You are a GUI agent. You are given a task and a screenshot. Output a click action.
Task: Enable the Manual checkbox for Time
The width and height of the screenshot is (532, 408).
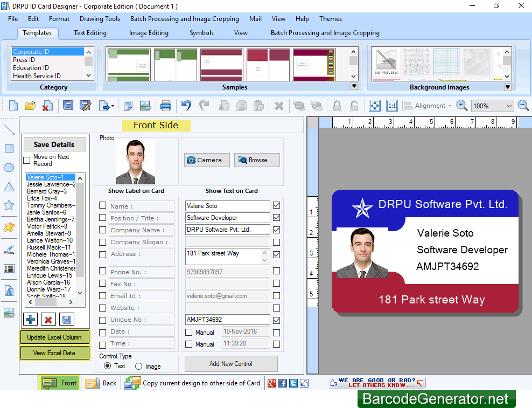189,344
